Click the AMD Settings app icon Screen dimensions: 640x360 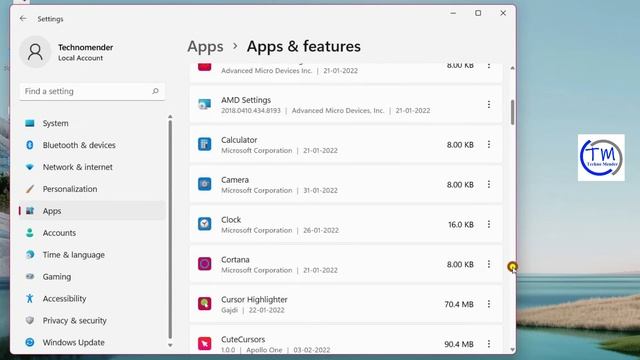pos(204,104)
